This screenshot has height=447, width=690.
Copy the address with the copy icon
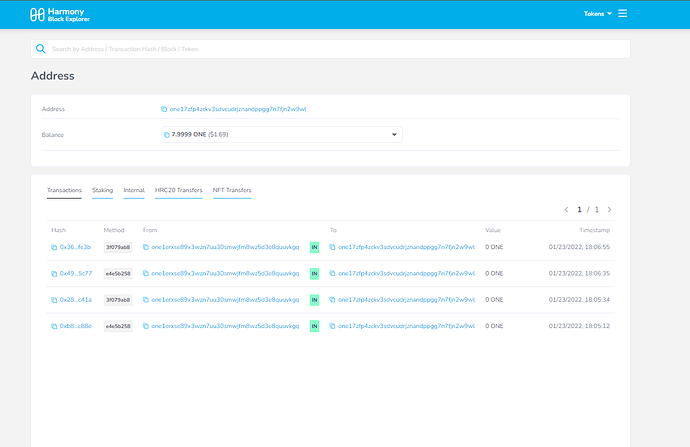164,109
